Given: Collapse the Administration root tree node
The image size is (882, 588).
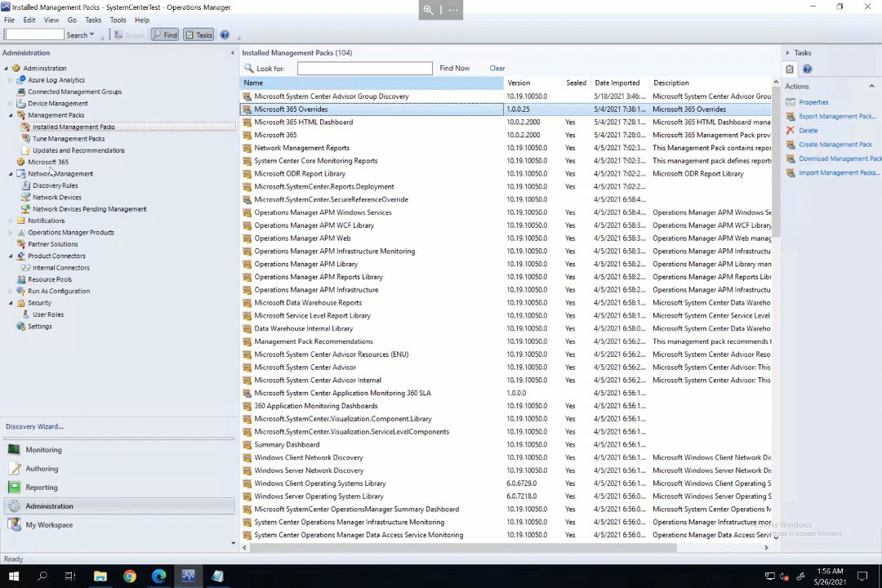Looking at the screenshot, I should [x=7, y=68].
